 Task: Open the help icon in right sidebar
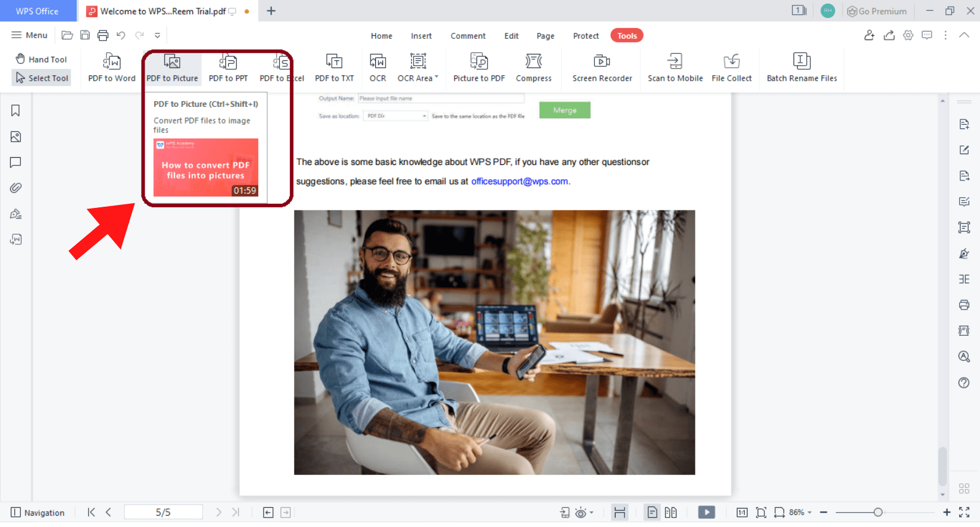(964, 382)
